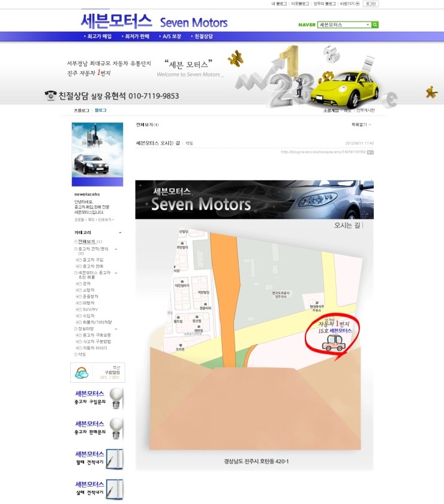Select the 화물차/기타차량 subcategory

coord(97,322)
